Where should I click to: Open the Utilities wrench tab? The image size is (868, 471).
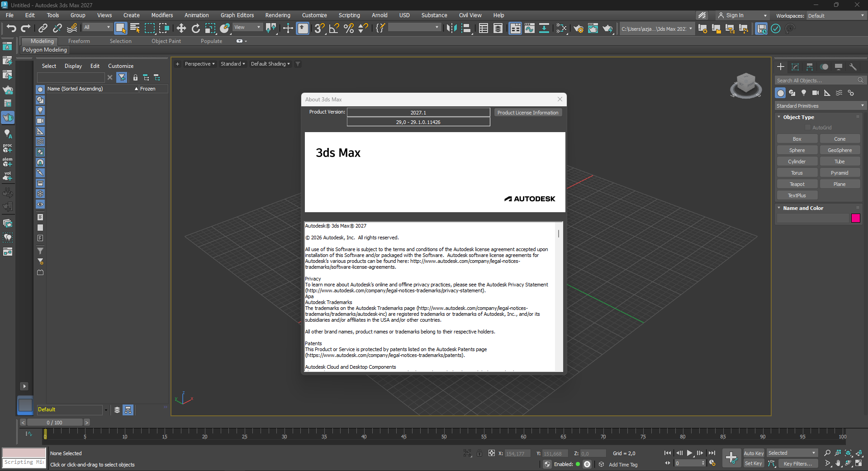853,67
